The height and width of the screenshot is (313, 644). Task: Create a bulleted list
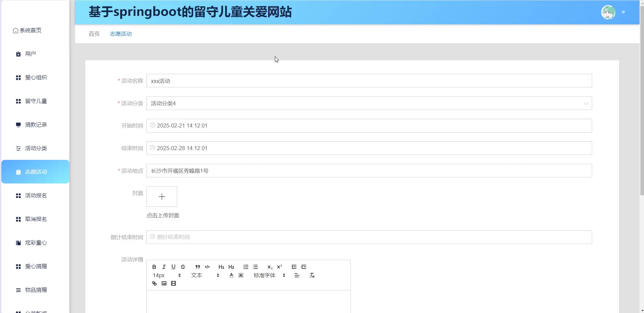pyautogui.click(x=255, y=267)
